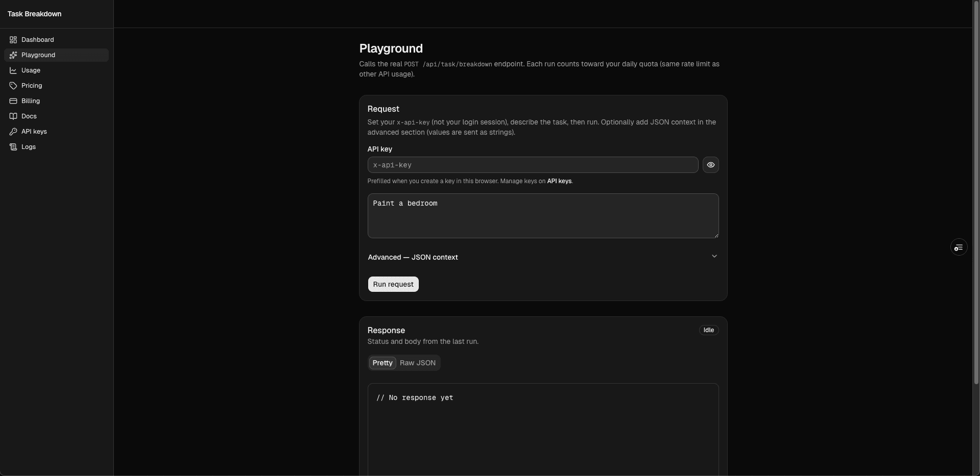Image resolution: width=980 pixels, height=476 pixels.
Task: Click the Task Breakdown header
Action: (x=34, y=14)
